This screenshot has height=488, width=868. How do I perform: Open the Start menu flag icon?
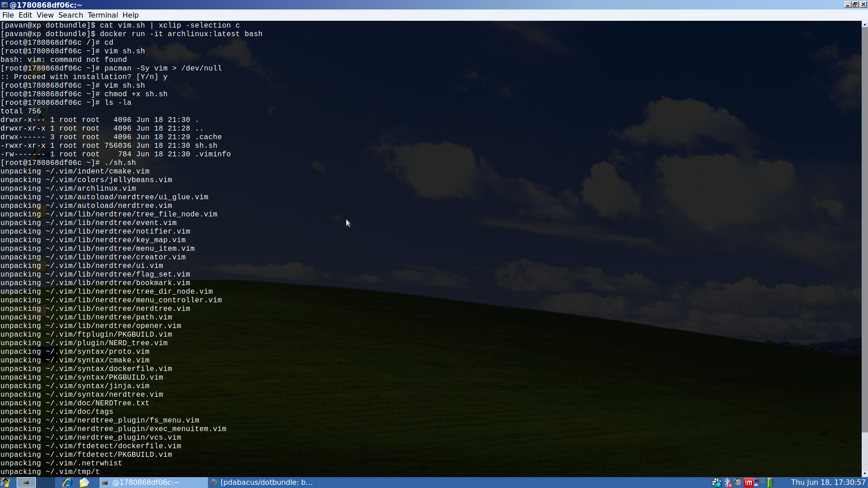coord(5,483)
